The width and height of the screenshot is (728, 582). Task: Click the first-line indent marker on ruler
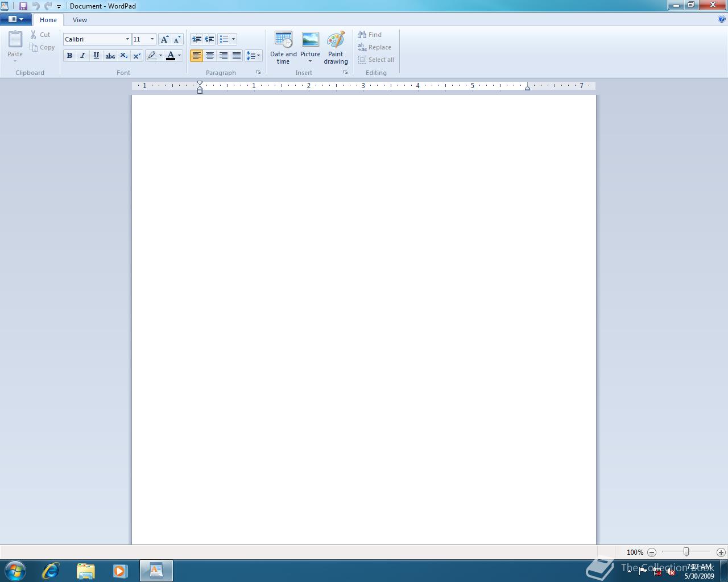200,84
